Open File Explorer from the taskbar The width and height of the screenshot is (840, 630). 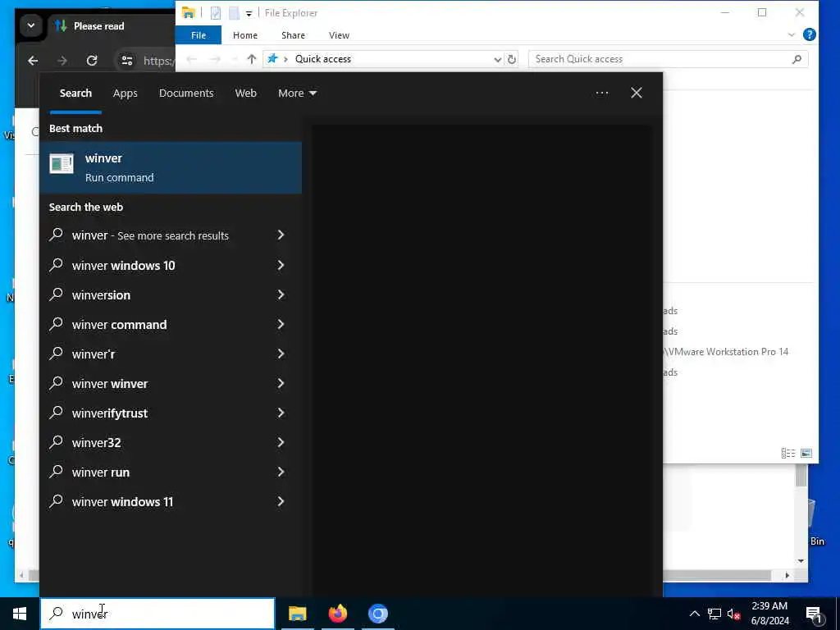[x=297, y=614]
